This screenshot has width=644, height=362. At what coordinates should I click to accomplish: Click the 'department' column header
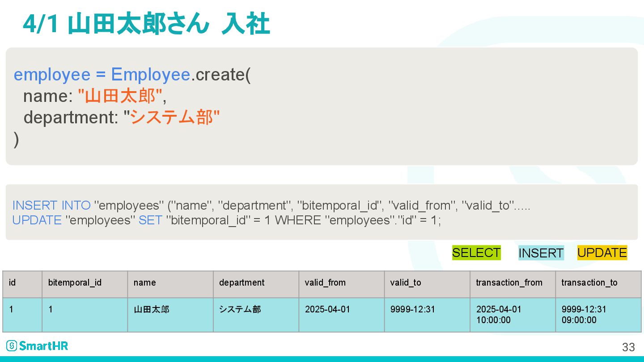(x=256, y=284)
